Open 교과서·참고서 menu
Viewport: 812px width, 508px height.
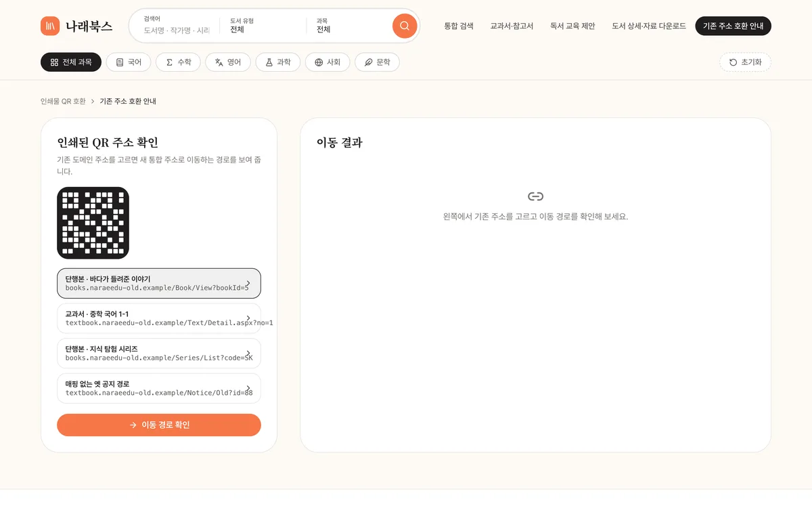(512, 26)
